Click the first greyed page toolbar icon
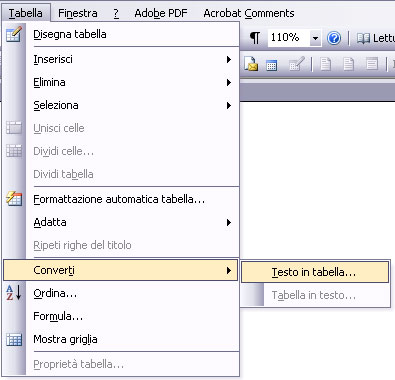This screenshot has width=395, height=380. (x=326, y=64)
